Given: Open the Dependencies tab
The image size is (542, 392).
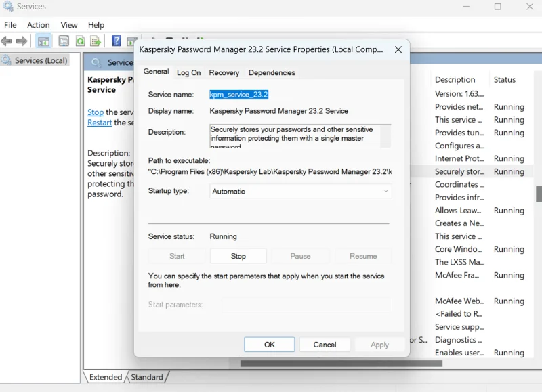Looking at the screenshot, I should click(x=272, y=72).
